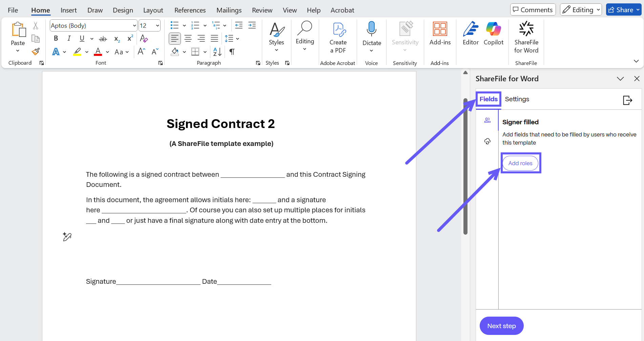
Task: Open Signer filled people icon in sidebar
Action: pyautogui.click(x=487, y=120)
